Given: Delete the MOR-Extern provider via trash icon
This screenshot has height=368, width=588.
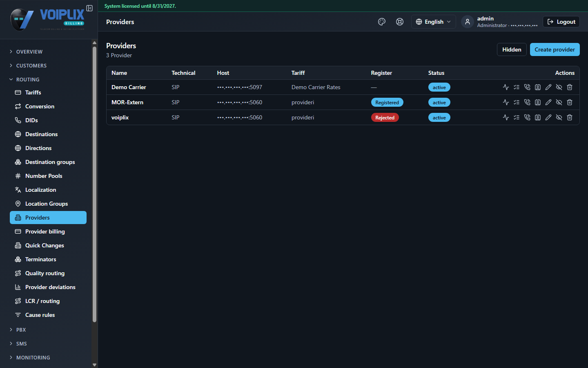Looking at the screenshot, I should click(x=570, y=102).
